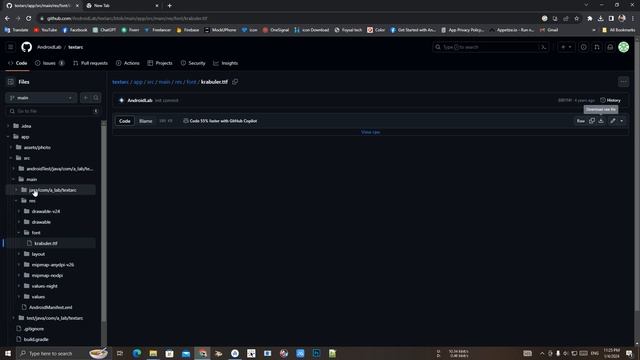This screenshot has width=640, height=360.
Task: Open the Windows Start menu
Action: coord(8,353)
